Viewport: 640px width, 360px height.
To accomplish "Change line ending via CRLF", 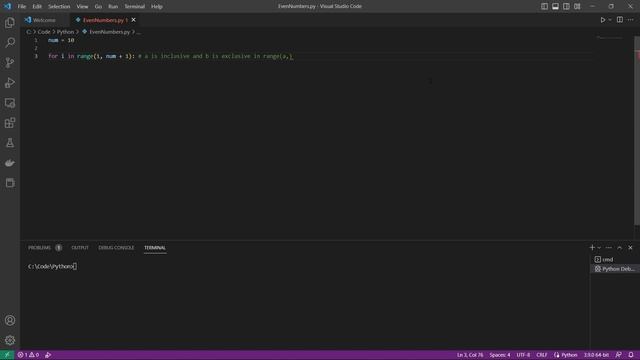I will click(x=542, y=355).
